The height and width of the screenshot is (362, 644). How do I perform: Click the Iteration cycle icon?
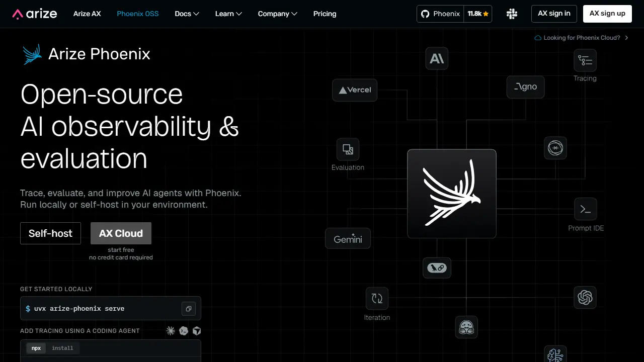[377, 299]
